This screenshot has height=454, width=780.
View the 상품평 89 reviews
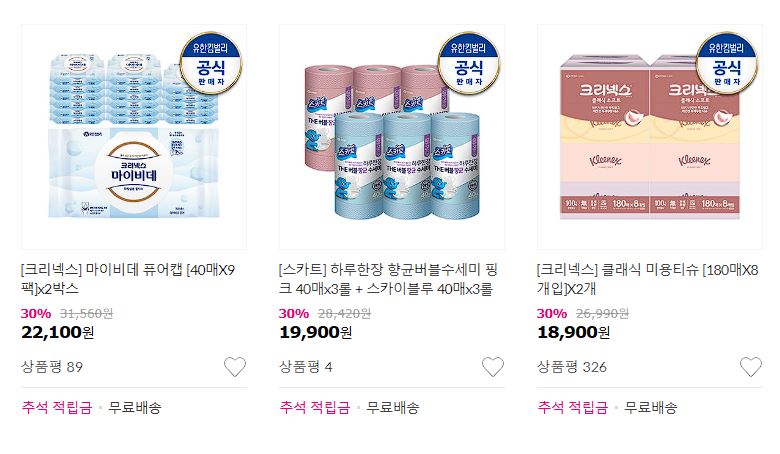coord(52,367)
